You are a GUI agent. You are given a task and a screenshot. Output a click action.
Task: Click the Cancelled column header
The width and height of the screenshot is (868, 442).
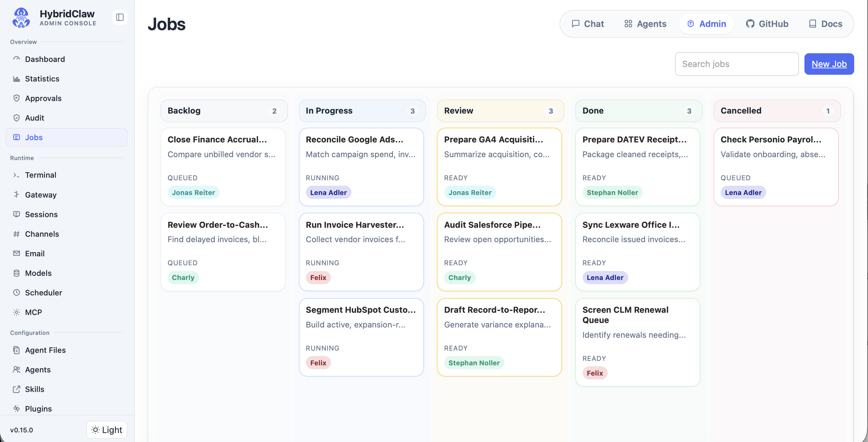pos(777,111)
